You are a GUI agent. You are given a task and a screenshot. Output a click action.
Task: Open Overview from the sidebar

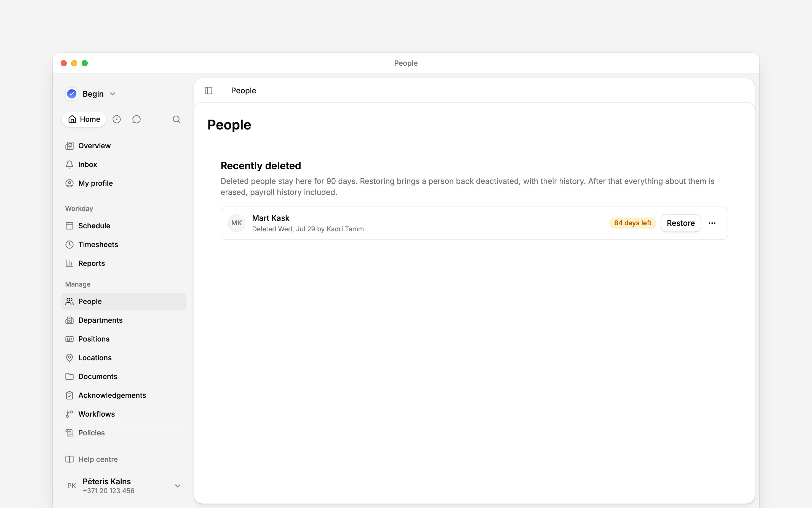pyautogui.click(x=124, y=146)
